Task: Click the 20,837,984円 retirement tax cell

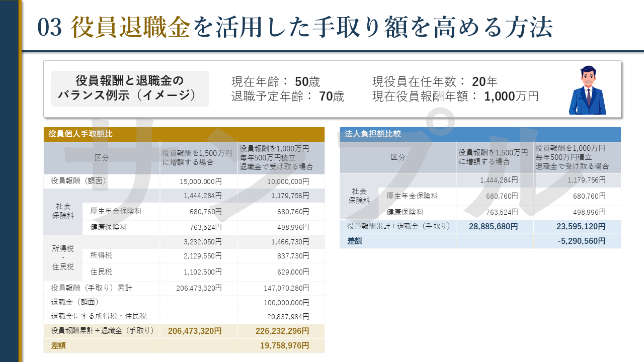Action: point(288,317)
